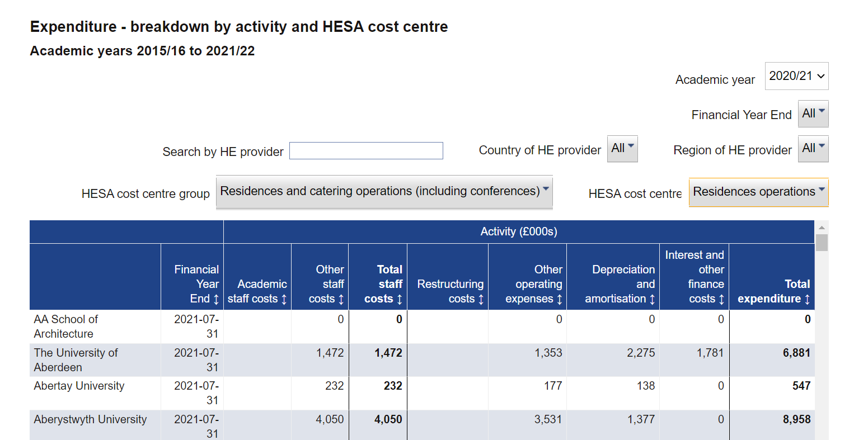The image size is (868, 440).
Task: Click the Search by HE provider field
Action: [366, 151]
